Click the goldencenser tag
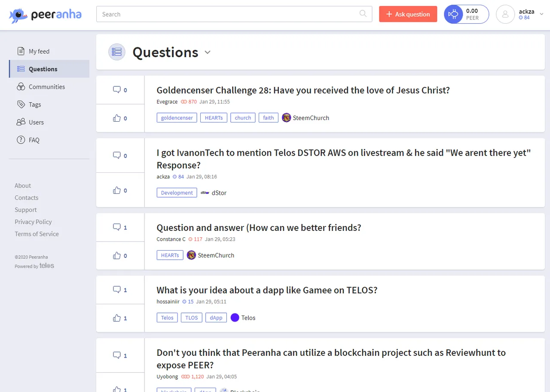 177,118
